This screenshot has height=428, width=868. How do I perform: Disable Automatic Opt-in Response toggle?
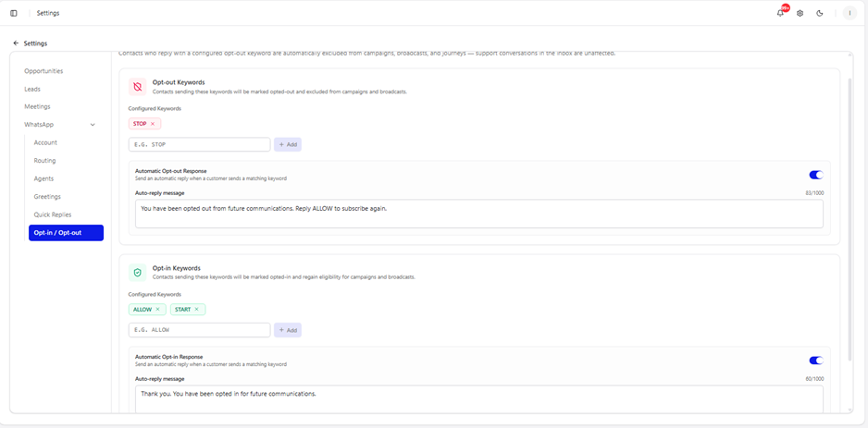[x=816, y=361]
